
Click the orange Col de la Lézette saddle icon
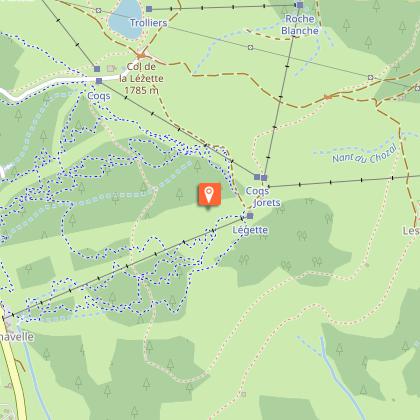pyautogui.click(x=141, y=55)
